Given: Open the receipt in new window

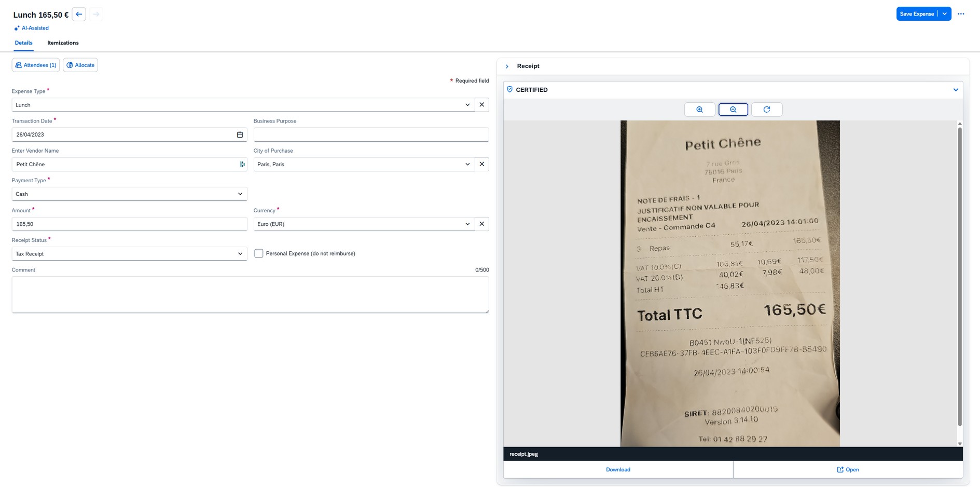Looking at the screenshot, I should 848,469.
